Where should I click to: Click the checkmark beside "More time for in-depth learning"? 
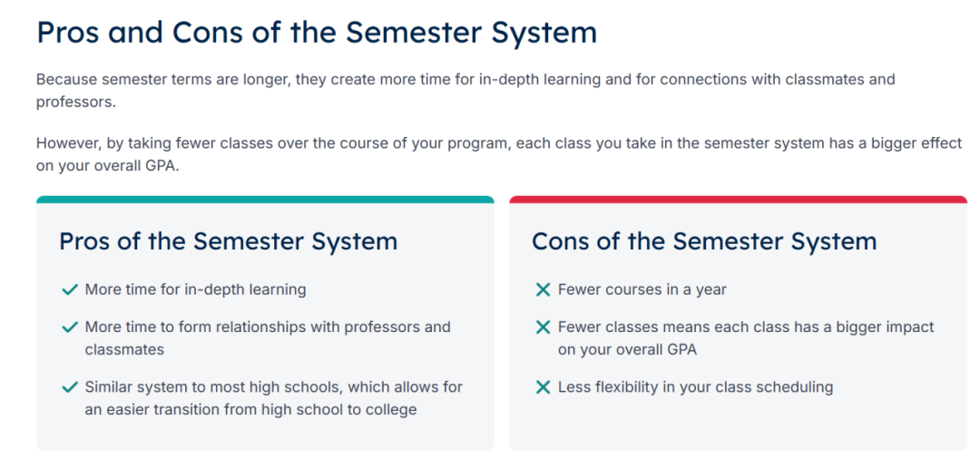click(x=69, y=290)
